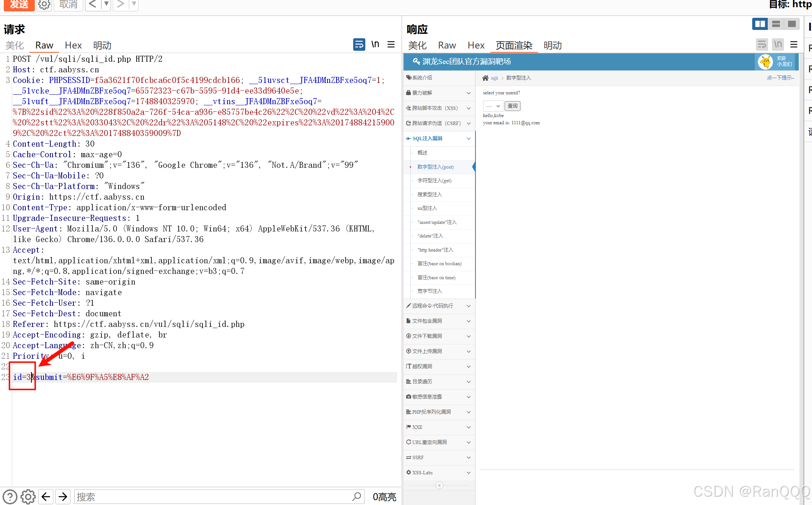This screenshot has height=505, width=812.
Task: Click the 查询 query button
Action: [x=513, y=106]
